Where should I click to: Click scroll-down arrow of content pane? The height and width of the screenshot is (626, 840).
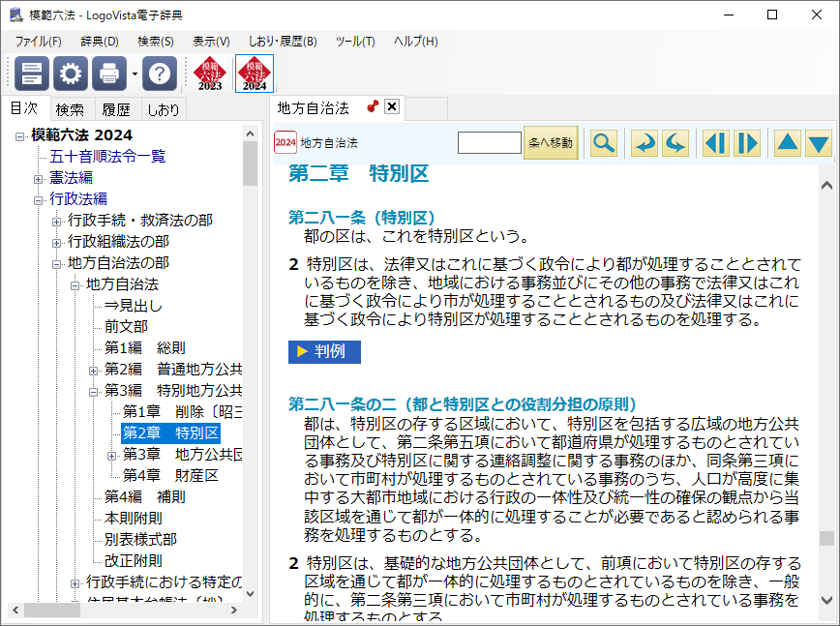coord(826,601)
